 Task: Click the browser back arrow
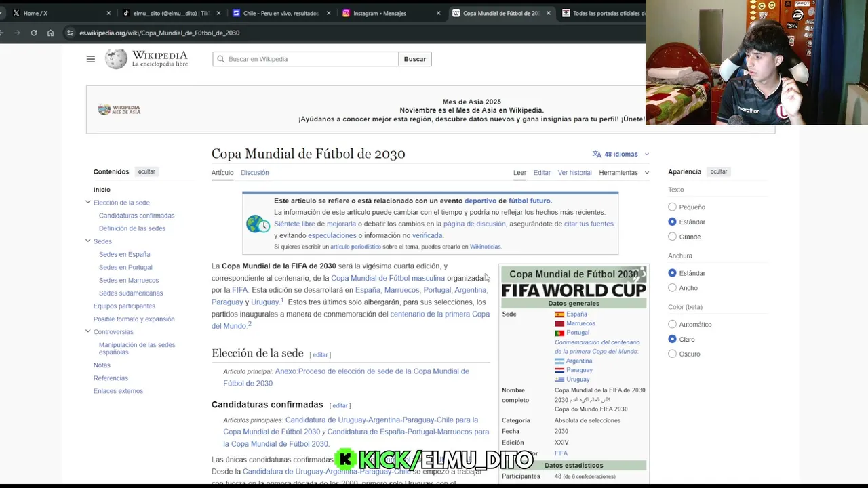2,33
